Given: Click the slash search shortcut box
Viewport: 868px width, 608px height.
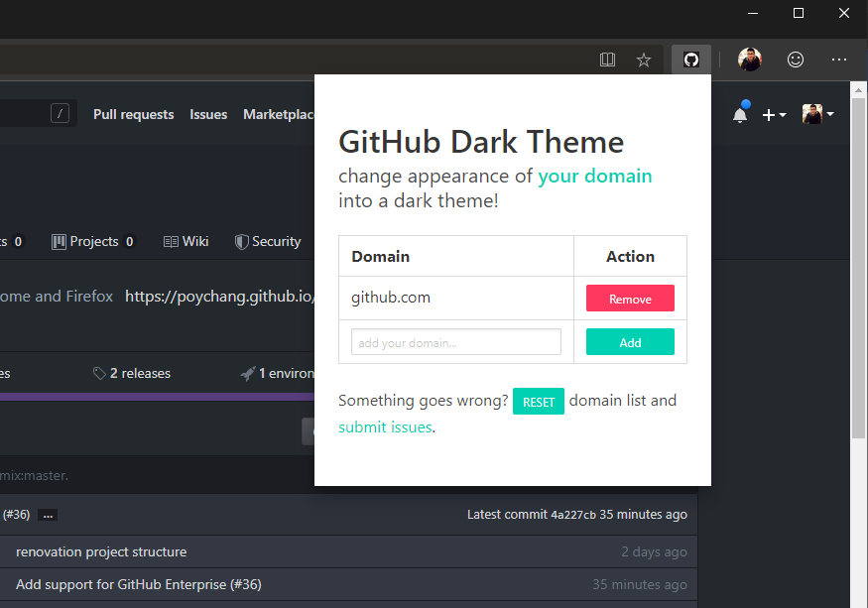Looking at the screenshot, I should [60, 113].
